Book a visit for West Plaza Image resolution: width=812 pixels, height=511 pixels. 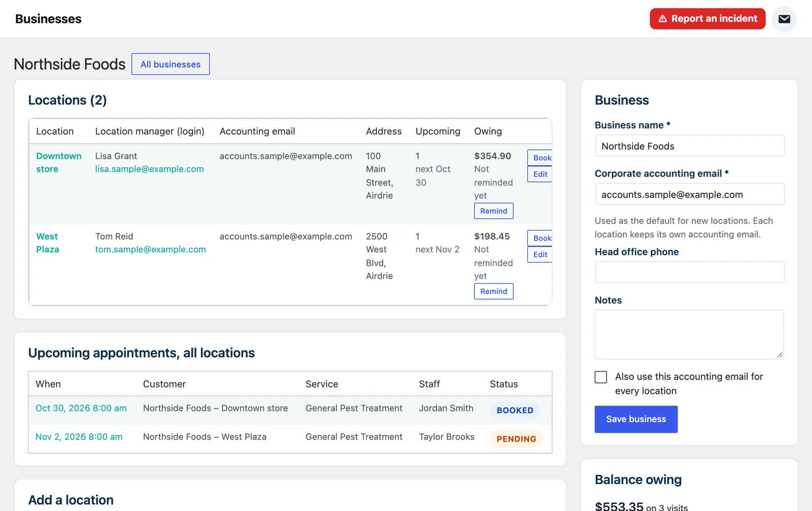pyautogui.click(x=540, y=238)
